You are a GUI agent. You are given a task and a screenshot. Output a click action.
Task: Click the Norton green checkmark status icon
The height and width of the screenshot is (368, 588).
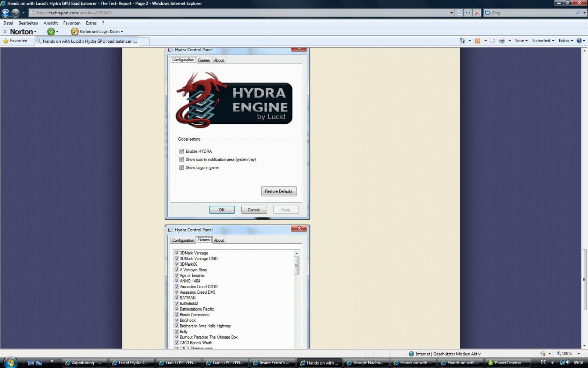pos(51,32)
